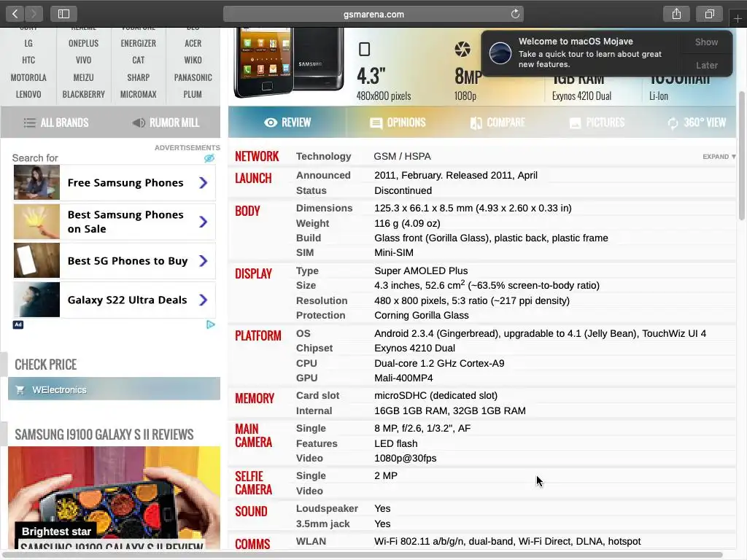Open Best 5G Phones to Buy arrow
This screenshot has height=560, width=747.
click(204, 261)
